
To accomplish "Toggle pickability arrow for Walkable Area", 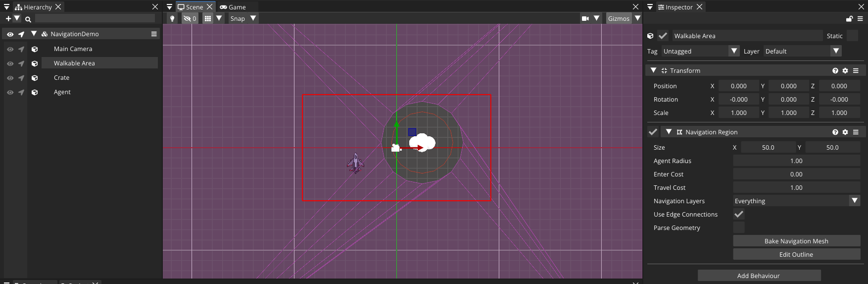I will click(x=21, y=63).
